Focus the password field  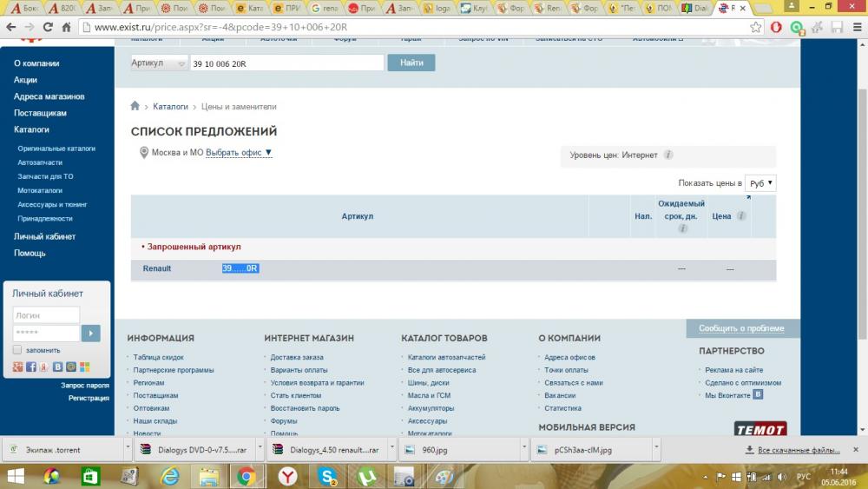click(46, 333)
